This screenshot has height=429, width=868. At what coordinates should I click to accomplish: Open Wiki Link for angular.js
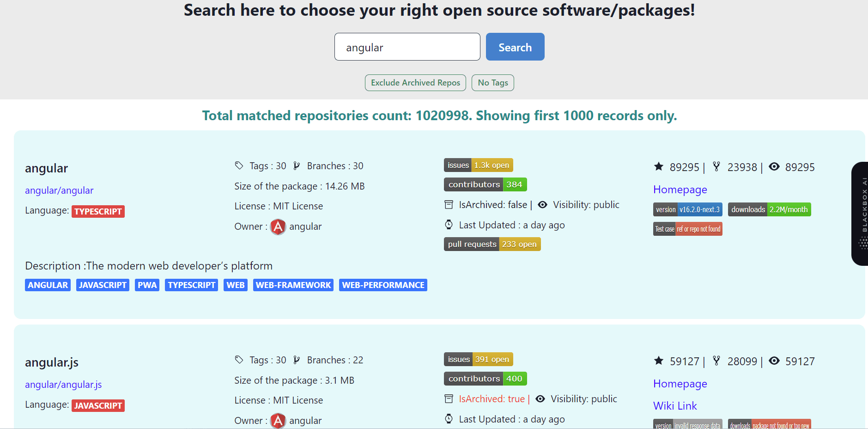click(x=675, y=406)
